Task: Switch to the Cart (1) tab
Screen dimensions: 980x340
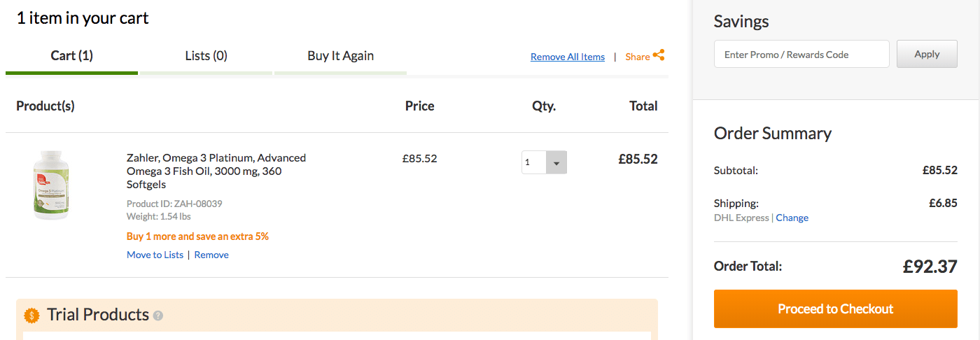Action: point(72,55)
